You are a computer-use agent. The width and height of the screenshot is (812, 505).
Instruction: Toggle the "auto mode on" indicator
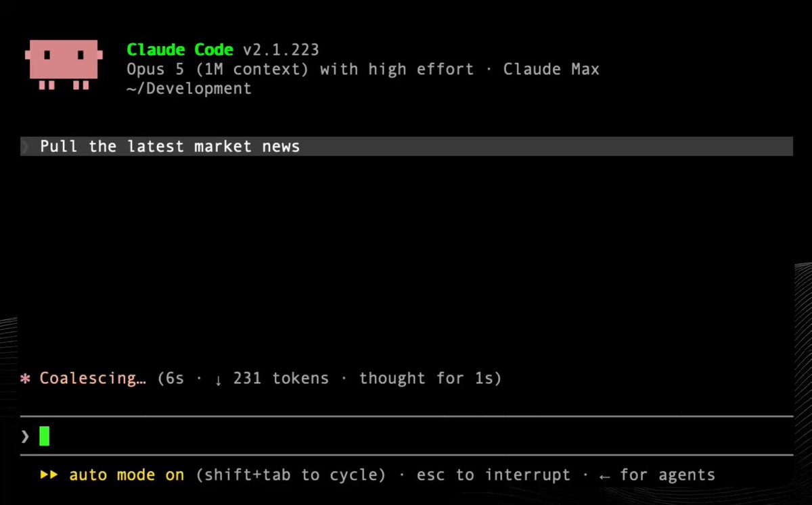pos(127,475)
